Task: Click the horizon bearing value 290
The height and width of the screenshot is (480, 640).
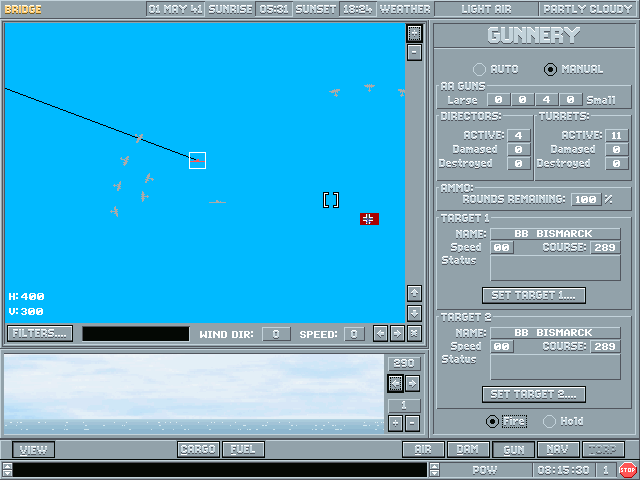Action: [404, 363]
